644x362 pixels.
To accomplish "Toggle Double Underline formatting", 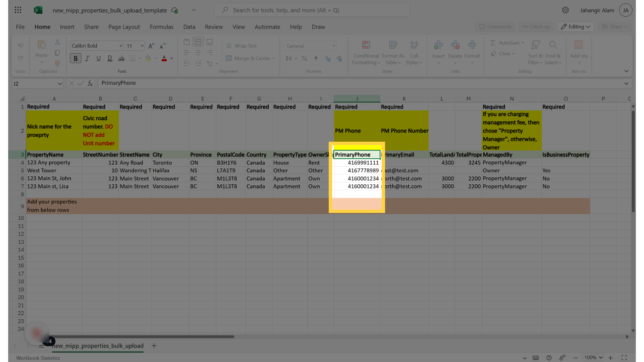I will [110, 58].
